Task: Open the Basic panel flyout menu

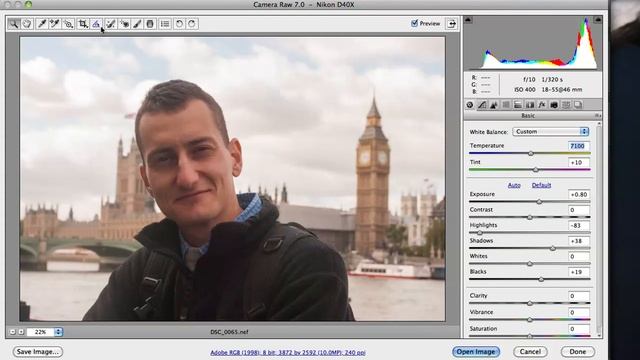Action: pos(597,116)
